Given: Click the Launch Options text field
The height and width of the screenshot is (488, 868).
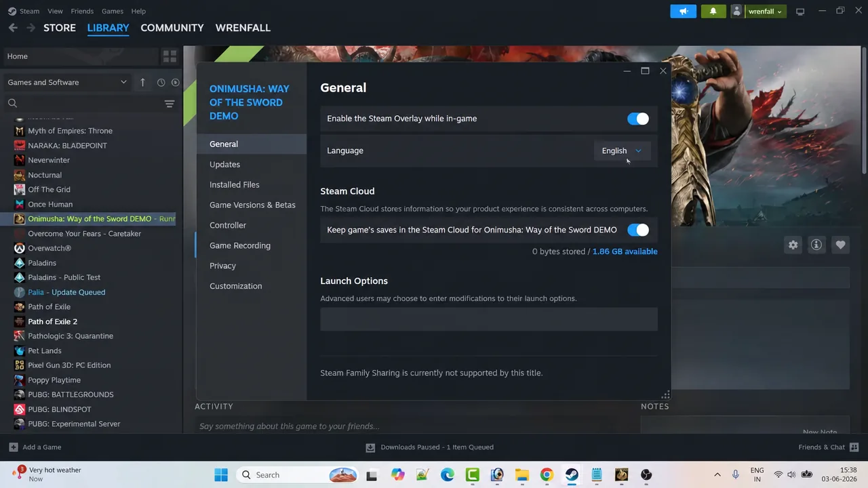Looking at the screenshot, I should click(x=489, y=319).
